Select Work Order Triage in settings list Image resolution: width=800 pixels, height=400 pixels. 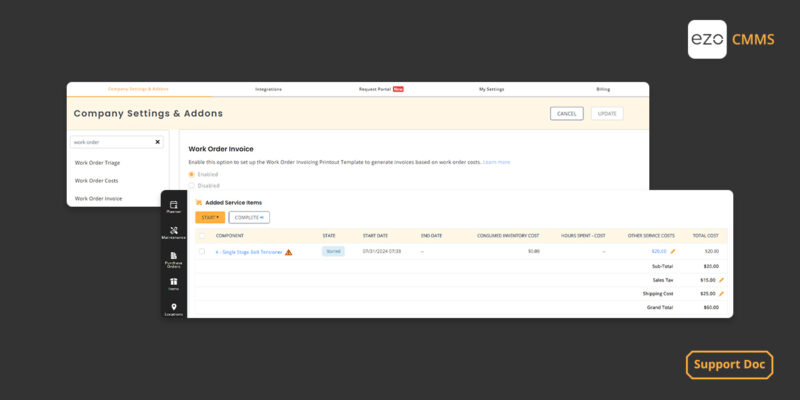[x=97, y=163]
